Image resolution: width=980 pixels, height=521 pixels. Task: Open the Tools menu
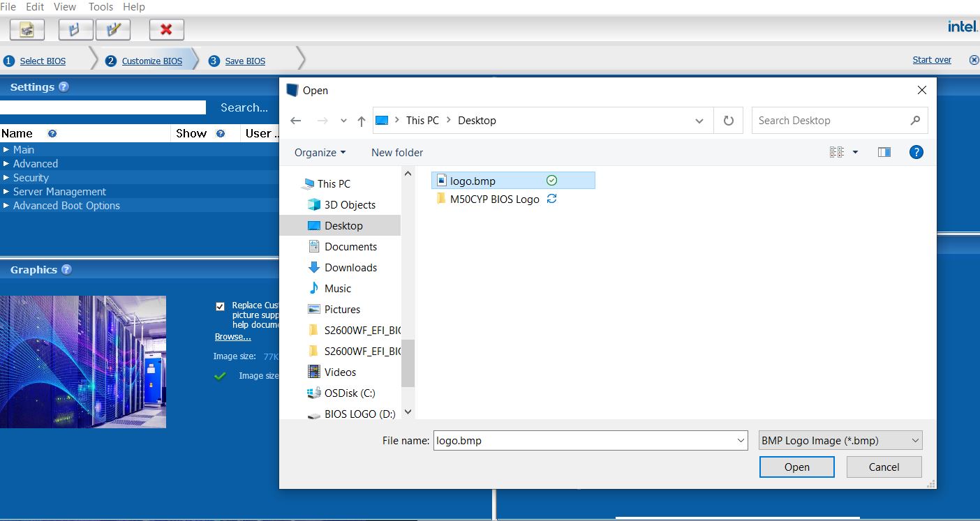(x=101, y=6)
